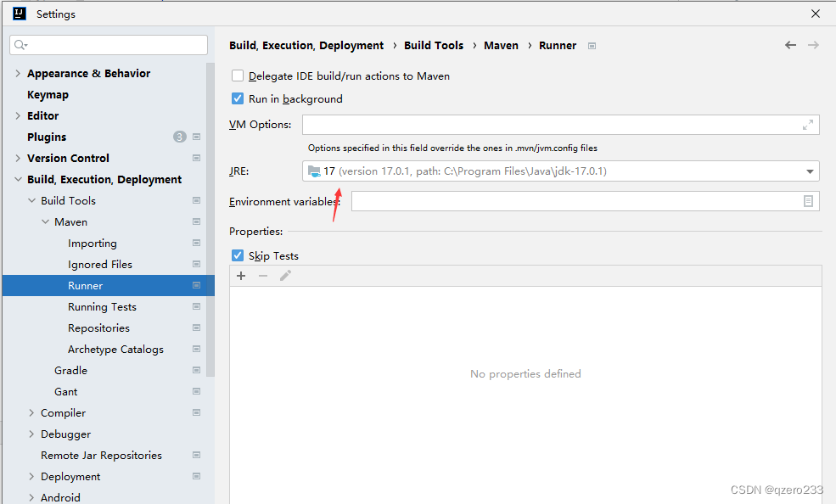Click the back navigation arrow

(790, 45)
